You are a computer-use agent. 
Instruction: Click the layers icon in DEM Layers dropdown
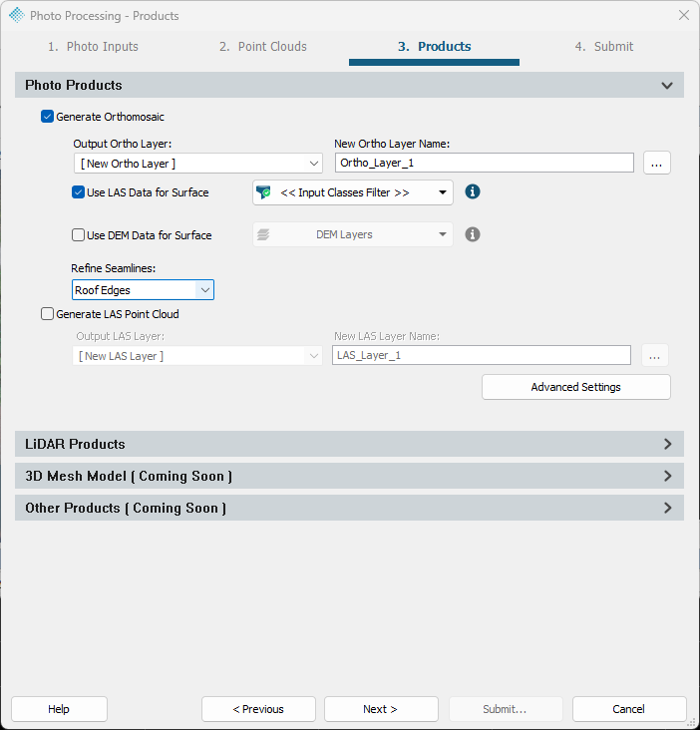(x=263, y=234)
